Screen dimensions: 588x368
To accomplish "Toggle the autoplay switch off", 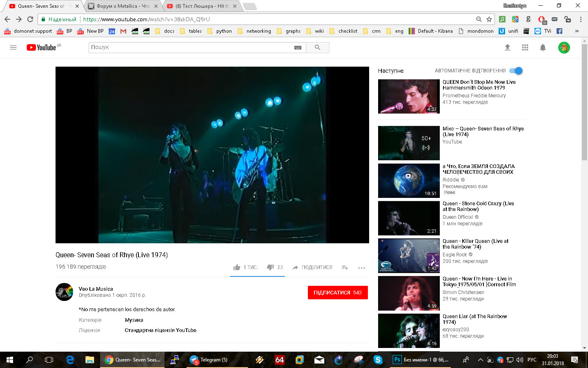I will click(x=517, y=71).
